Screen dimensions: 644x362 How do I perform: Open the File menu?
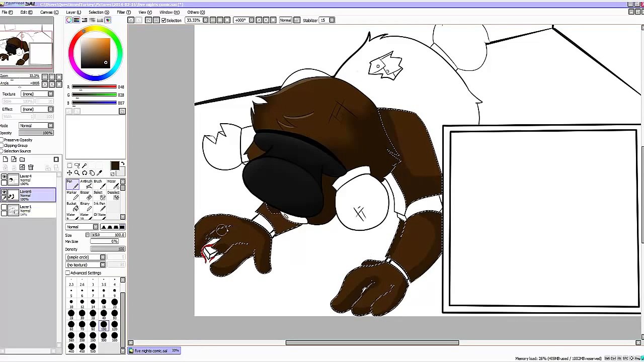click(x=7, y=12)
